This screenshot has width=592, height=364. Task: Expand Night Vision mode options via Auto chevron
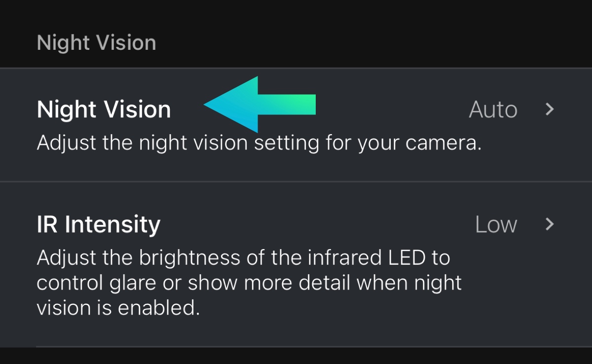[x=550, y=109]
